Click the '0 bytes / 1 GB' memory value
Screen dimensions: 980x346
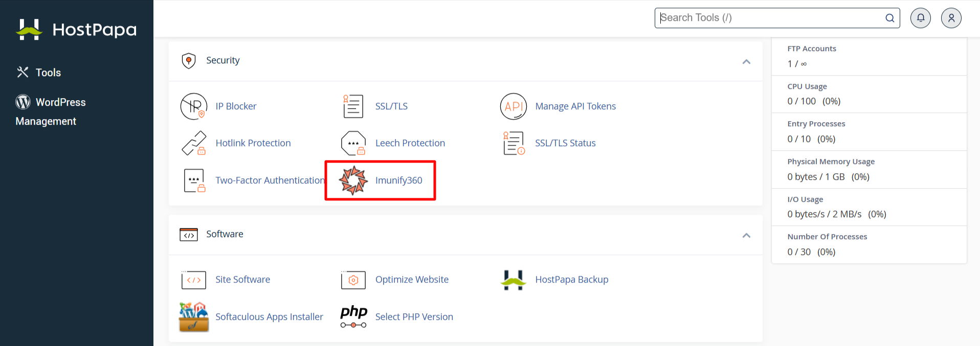point(816,177)
